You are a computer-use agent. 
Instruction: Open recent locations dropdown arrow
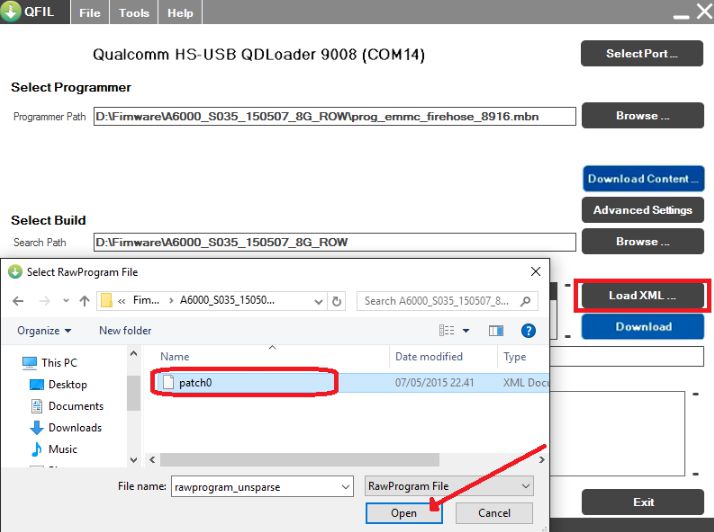point(66,301)
